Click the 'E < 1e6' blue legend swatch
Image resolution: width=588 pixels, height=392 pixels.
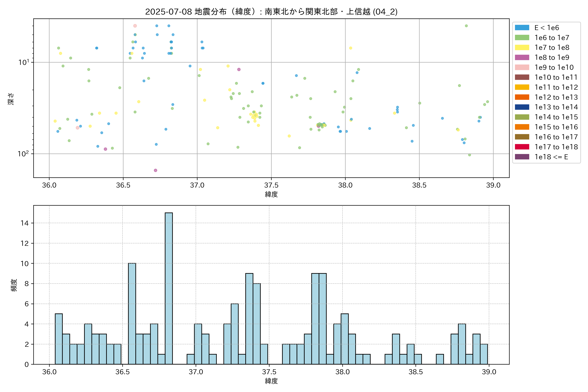(522, 28)
